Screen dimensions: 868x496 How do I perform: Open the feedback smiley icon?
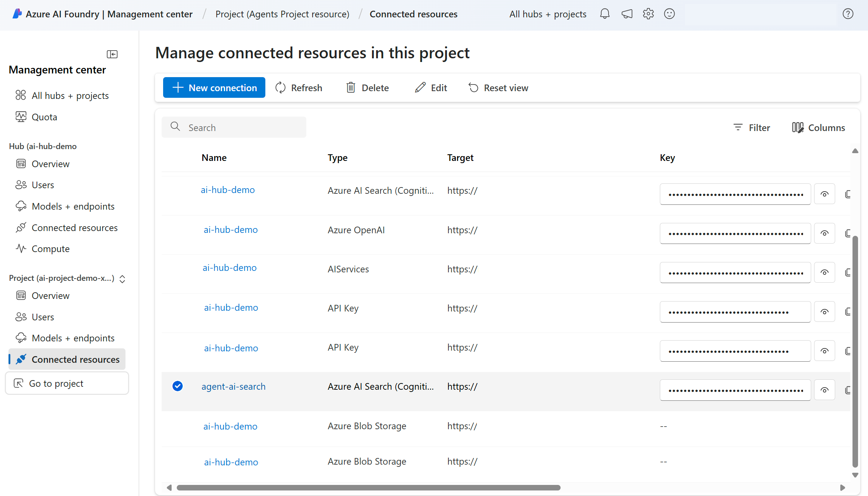pos(669,14)
